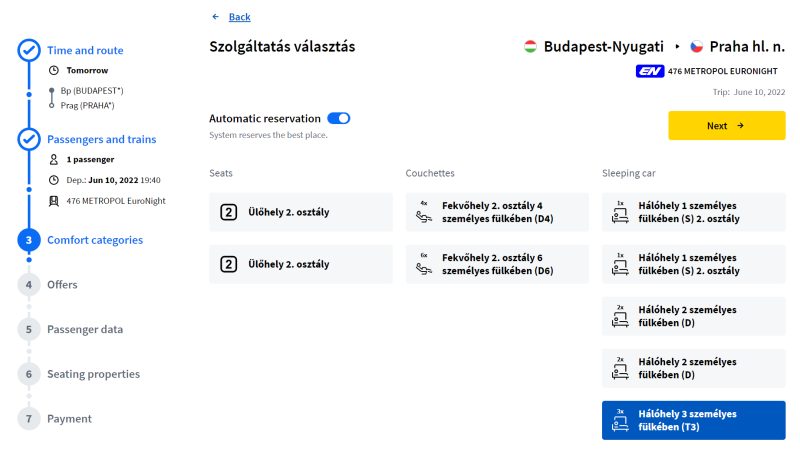The width and height of the screenshot is (800, 452).
Task: Click the yellow Next button
Action: point(727,125)
